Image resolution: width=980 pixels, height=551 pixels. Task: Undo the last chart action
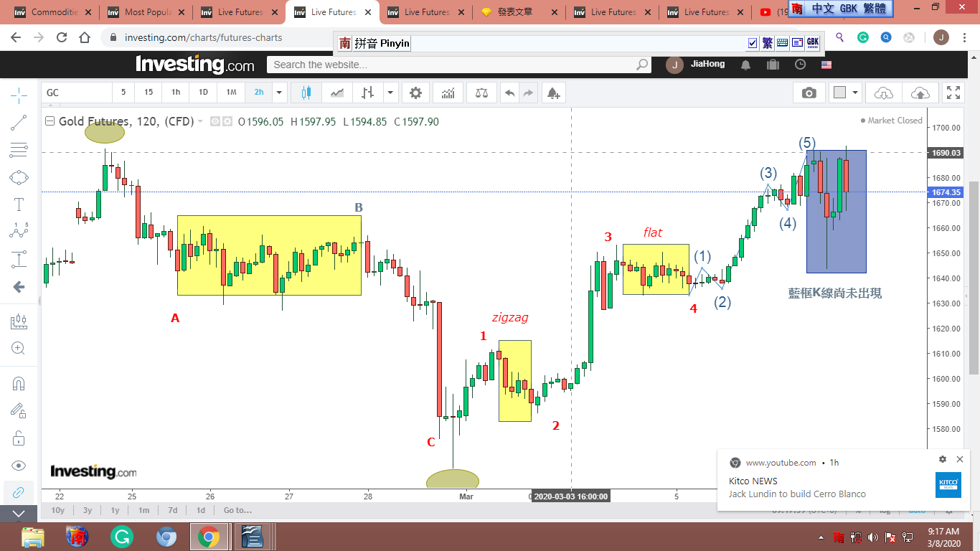coord(509,93)
